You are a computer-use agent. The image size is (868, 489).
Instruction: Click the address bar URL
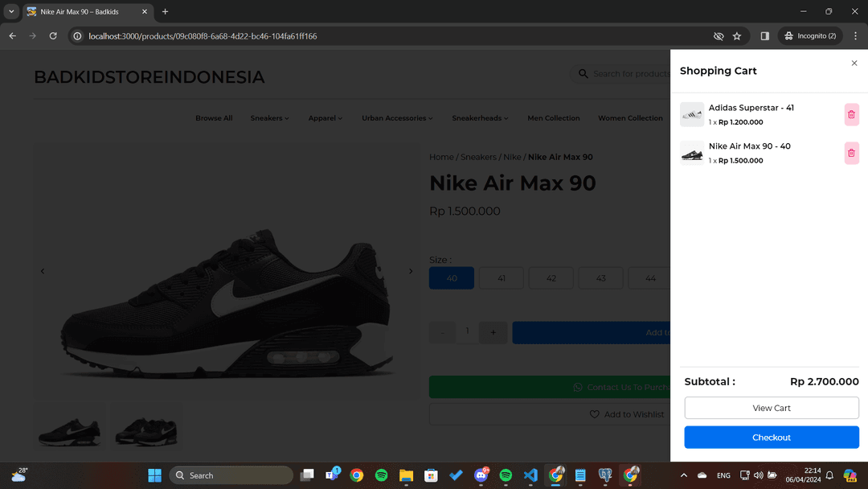click(x=203, y=36)
